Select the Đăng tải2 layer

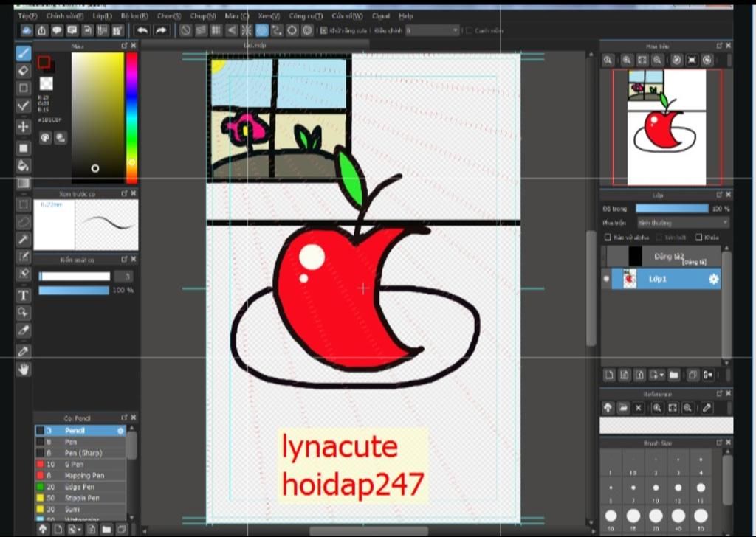click(x=664, y=257)
